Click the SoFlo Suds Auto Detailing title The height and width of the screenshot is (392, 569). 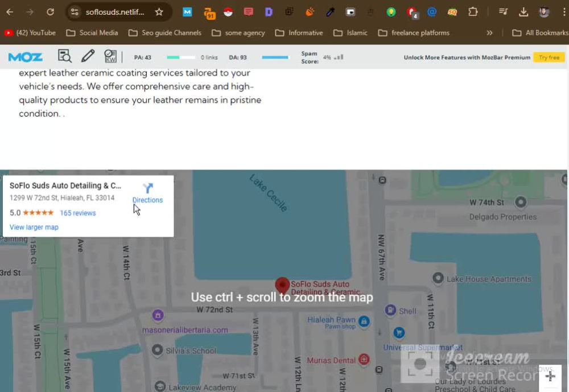click(x=65, y=185)
